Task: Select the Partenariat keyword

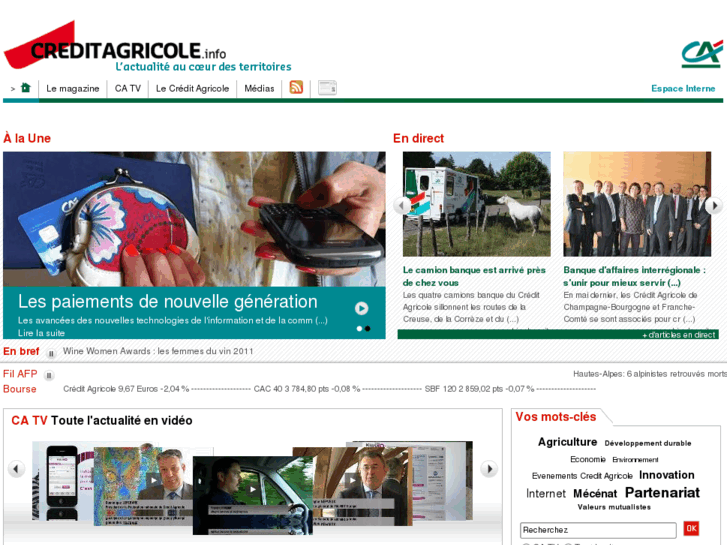Action: click(662, 493)
